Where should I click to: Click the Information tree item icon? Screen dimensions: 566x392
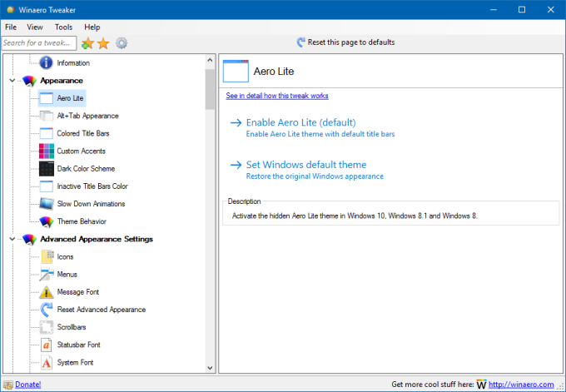(x=47, y=62)
